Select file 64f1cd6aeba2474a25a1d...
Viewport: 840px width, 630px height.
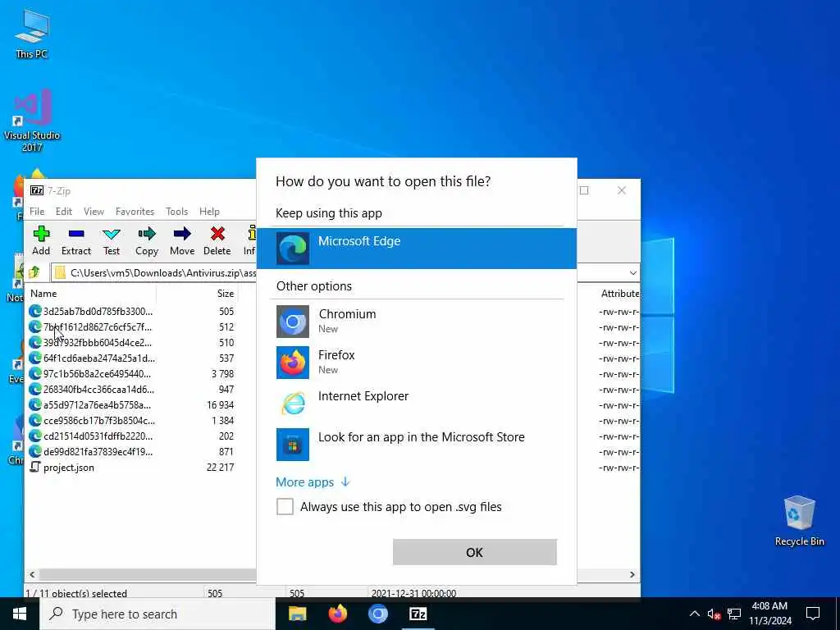(x=99, y=358)
